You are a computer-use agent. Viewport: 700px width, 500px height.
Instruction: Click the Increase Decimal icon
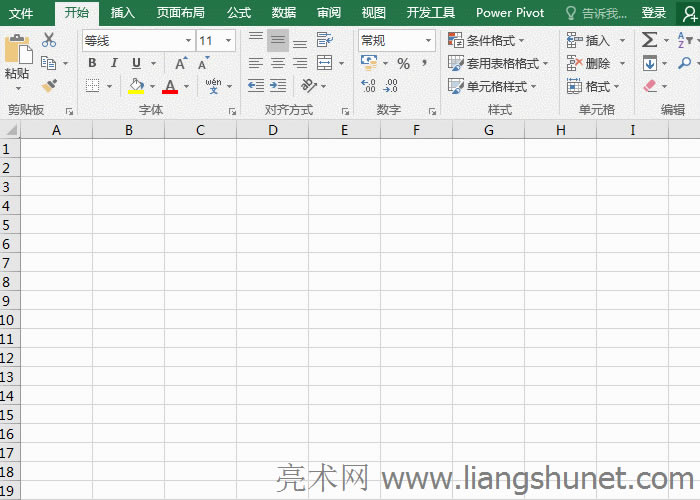pyautogui.click(x=368, y=87)
